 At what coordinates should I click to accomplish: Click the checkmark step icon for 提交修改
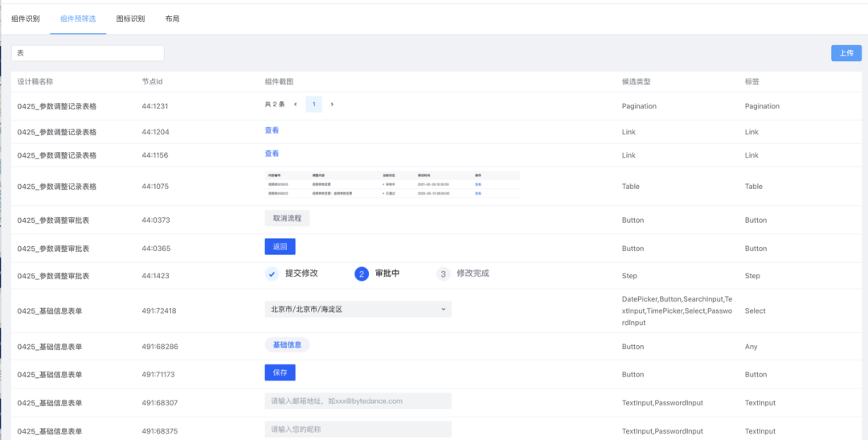pyautogui.click(x=272, y=273)
